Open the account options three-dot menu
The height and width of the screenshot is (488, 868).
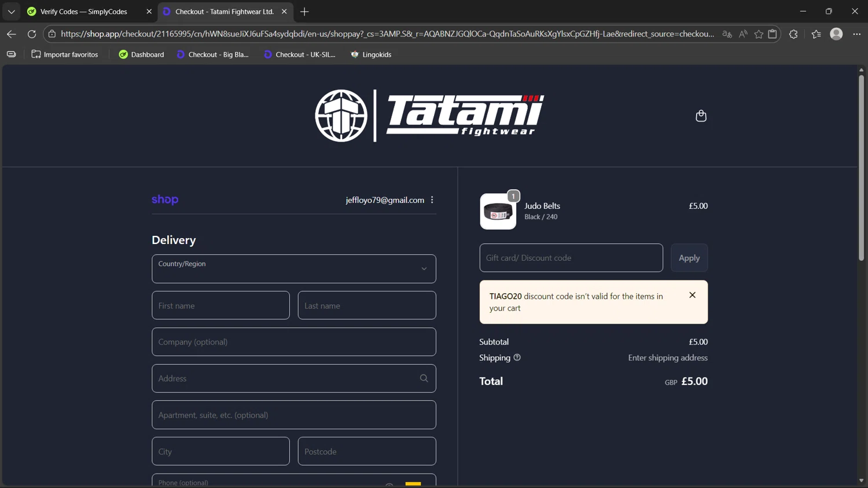pos(432,199)
